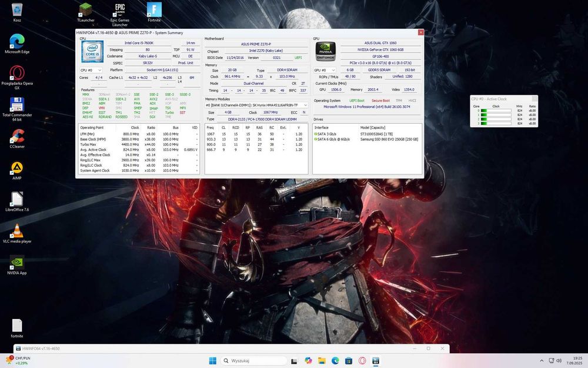Click the NVIDIA GeForce logo in the GPU panel
The width and height of the screenshot is (588, 368).
pyautogui.click(x=325, y=51)
